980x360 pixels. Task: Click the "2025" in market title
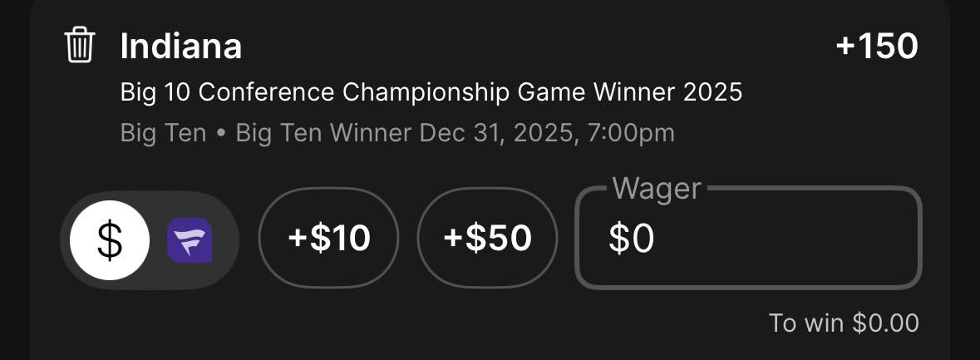click(713, 91)
